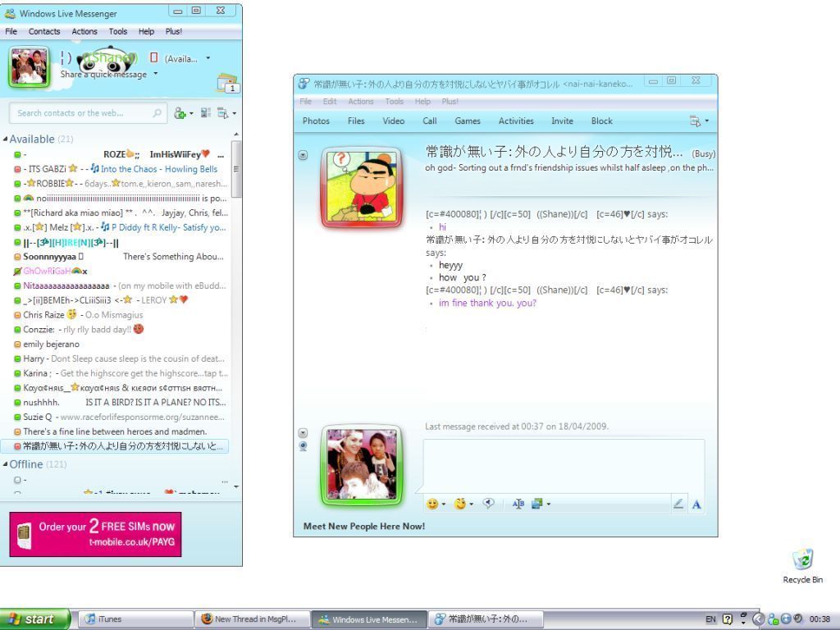Change the contact list layout icon
The height and width of the screenshot is (630, 840).
(x=206, y=113)
